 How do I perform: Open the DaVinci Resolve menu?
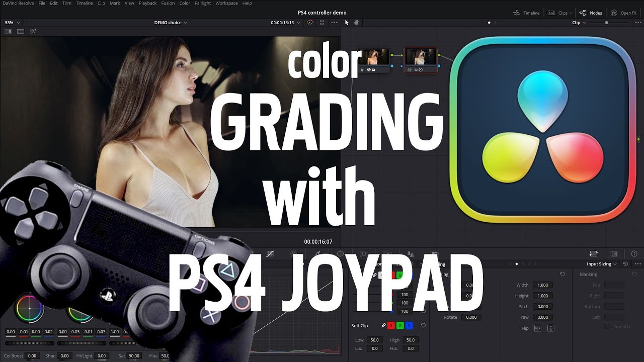click(x=18, y=3)
